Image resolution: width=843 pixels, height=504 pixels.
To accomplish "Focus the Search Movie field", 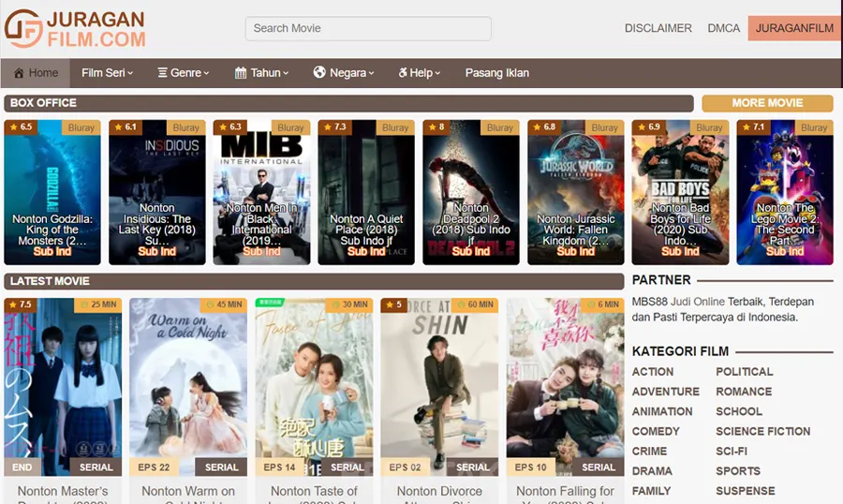I will pyautogui.click(x=368, y=28).
